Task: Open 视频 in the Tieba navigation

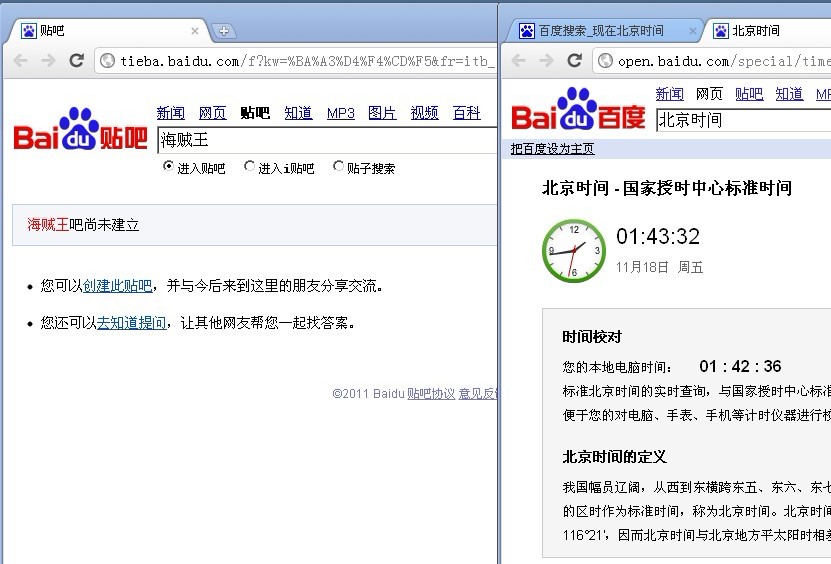Action: pos(425,113)
